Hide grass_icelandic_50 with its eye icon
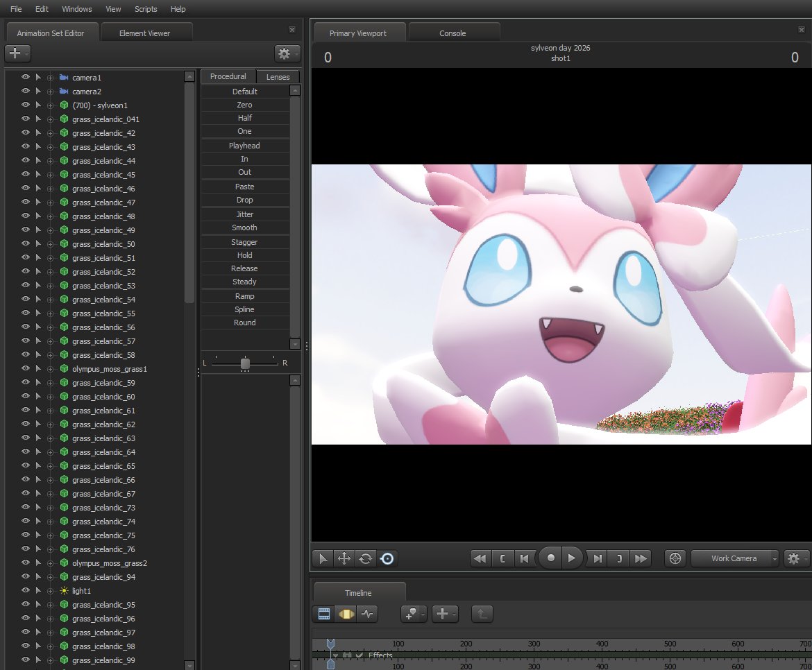 point(26,243)
